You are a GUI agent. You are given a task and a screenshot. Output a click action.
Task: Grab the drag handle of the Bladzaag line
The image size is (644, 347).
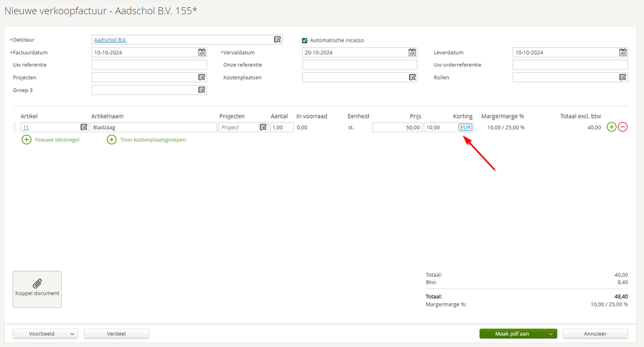click(x=15, y=128)
